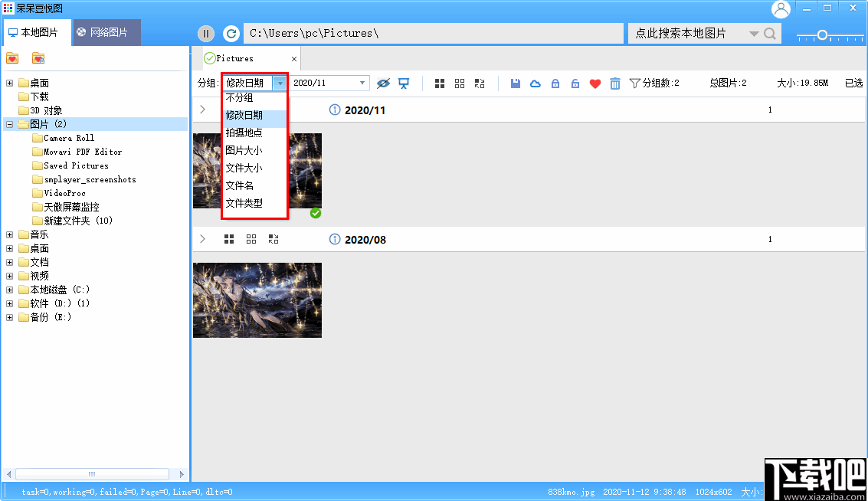Click the red heart favorite icon

595,83
